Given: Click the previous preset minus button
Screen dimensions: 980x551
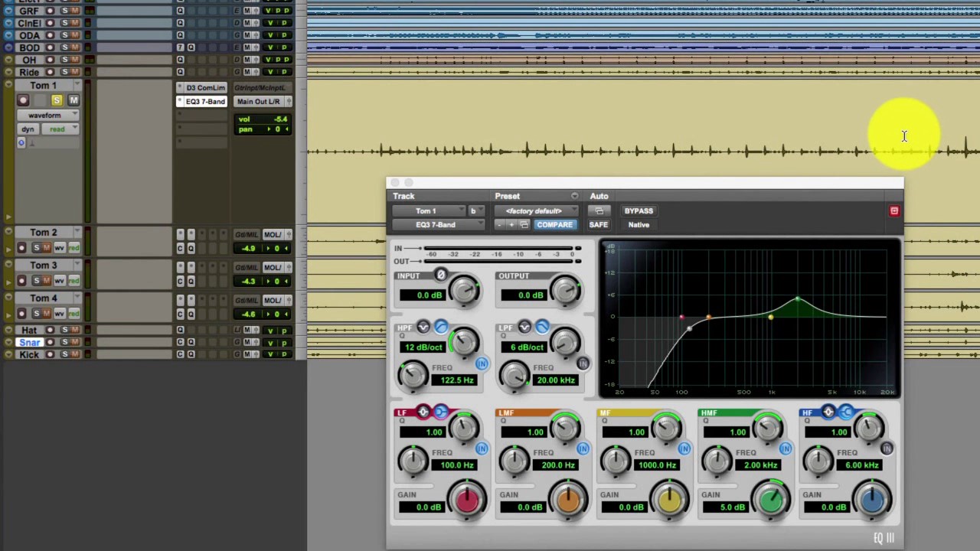Looking at the screenshot, I should [499, 225].
